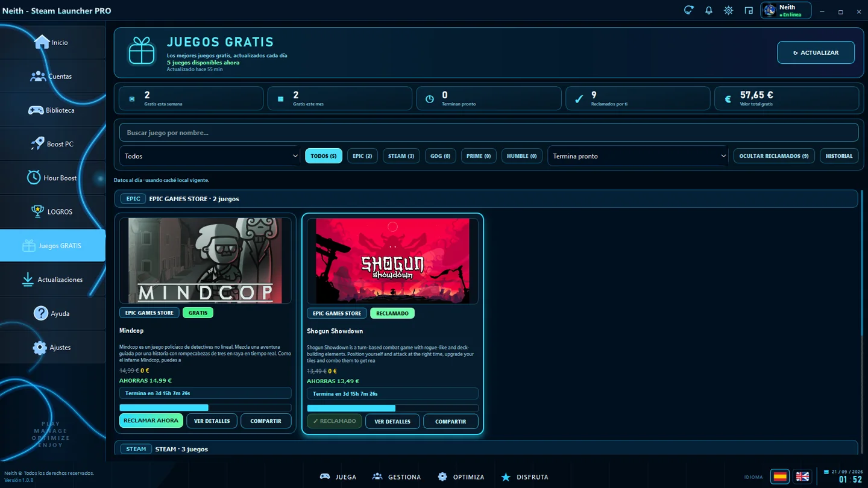
Task: Select the Boost PC sidebar entry
Action: (52, 144)
